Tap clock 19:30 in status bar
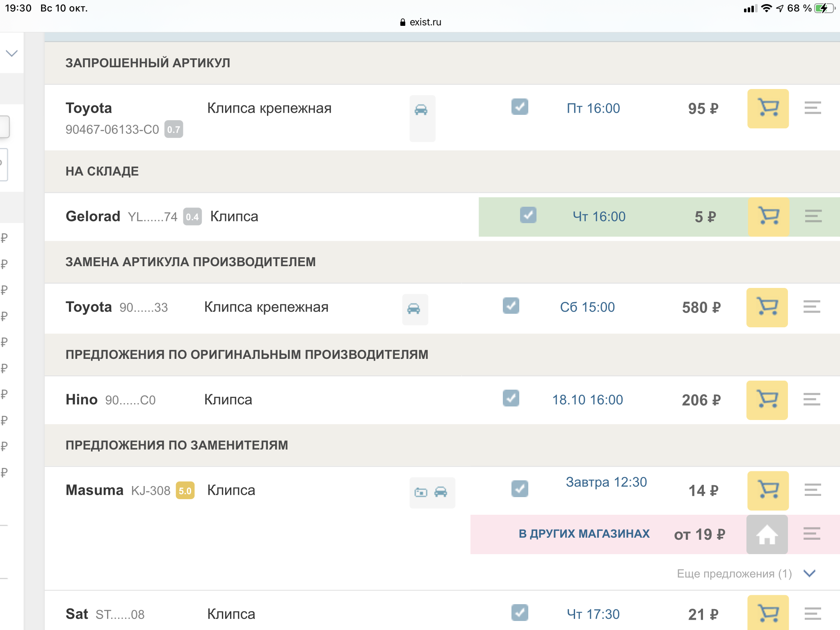The height and width of the screenshot is (630, 840). (x=18, y=8)
